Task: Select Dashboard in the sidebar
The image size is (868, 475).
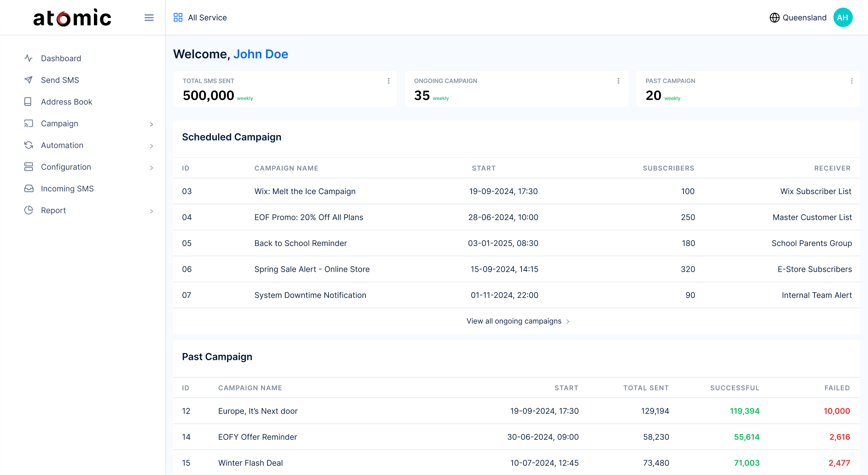Action: click(61, 58)
